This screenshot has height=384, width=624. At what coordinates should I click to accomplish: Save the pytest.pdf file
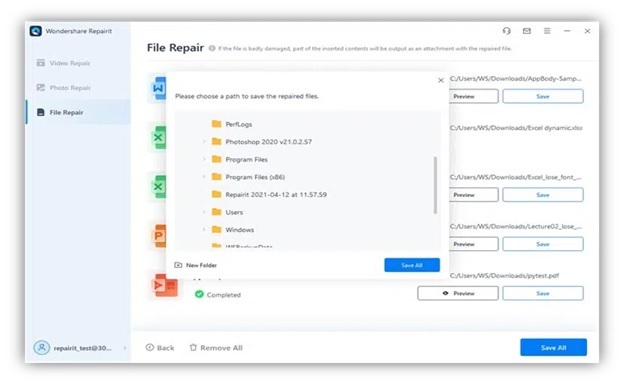click(543, 293)
